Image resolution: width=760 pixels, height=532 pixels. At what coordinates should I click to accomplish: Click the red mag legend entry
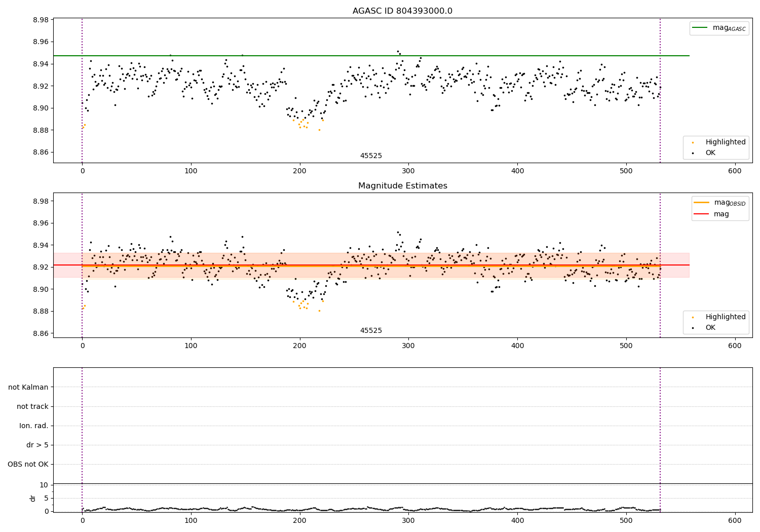coord(712,214)
